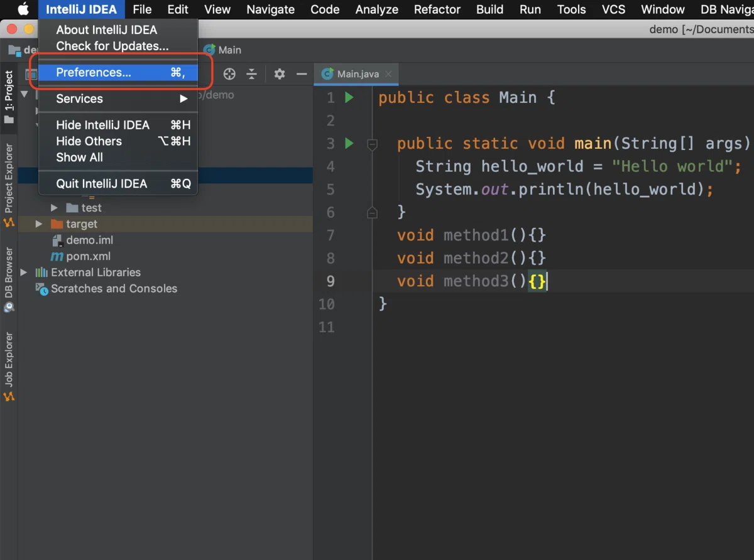Click line number 9 in gutter
The image size is (754, 560).
(x=331, y=281)
